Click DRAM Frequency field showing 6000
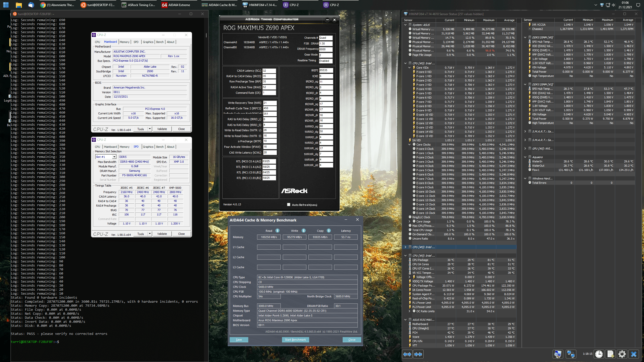The image size is (644, 362). point(326,49)
